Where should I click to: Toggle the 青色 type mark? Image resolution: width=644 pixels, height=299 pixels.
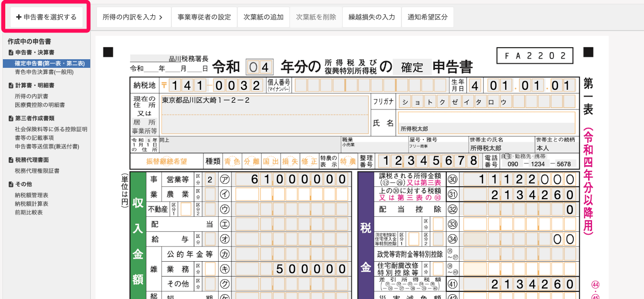(232, 161)
